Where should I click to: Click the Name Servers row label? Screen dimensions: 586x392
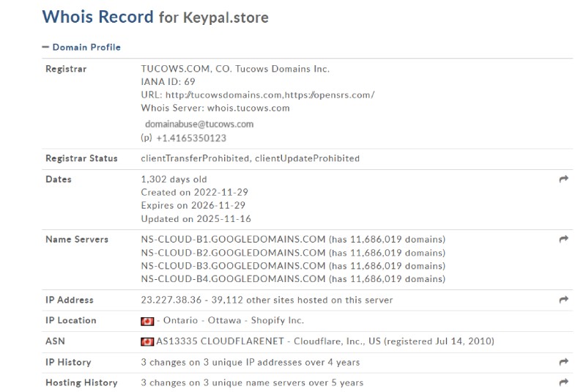77,239
